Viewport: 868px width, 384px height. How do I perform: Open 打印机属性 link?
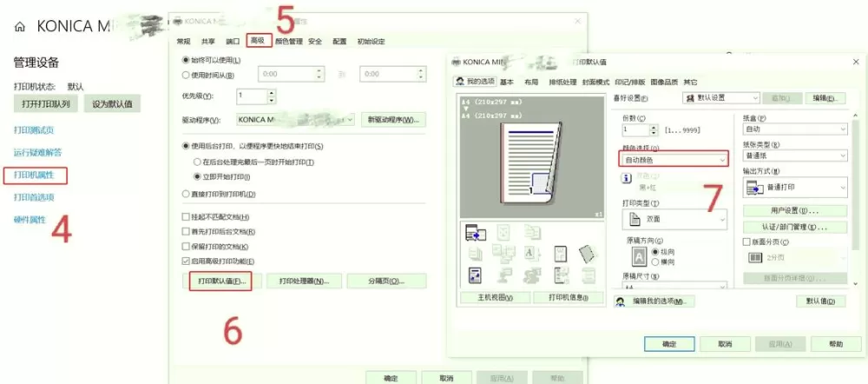click(35, 175)
